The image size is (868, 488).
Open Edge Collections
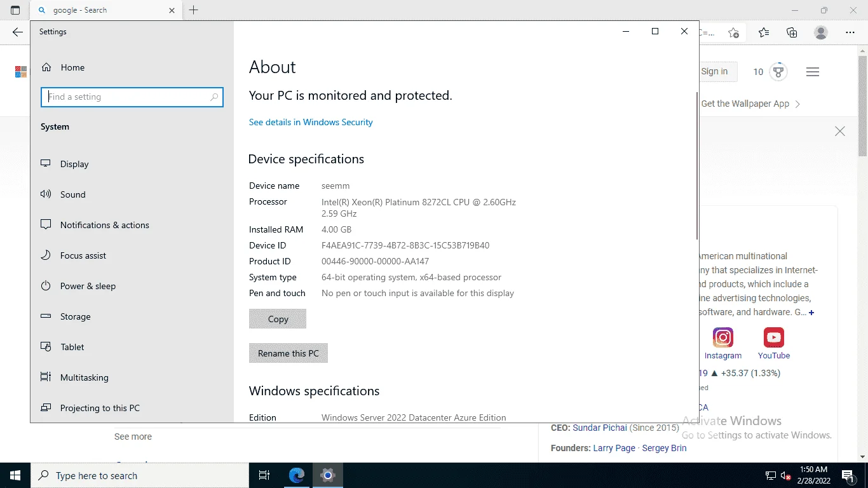tap(792, 32)
